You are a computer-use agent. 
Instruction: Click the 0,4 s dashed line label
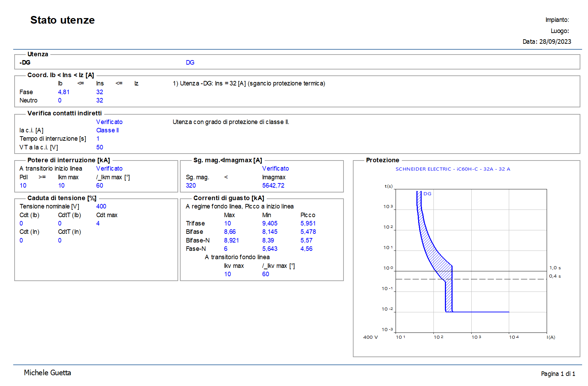point(555,276)
